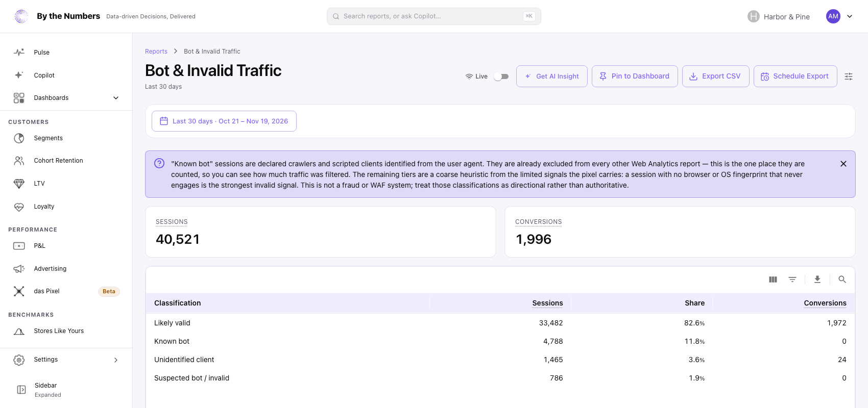
Task: Click the Export CSV button
Action: pyautogui.click(x=716, y=76)
